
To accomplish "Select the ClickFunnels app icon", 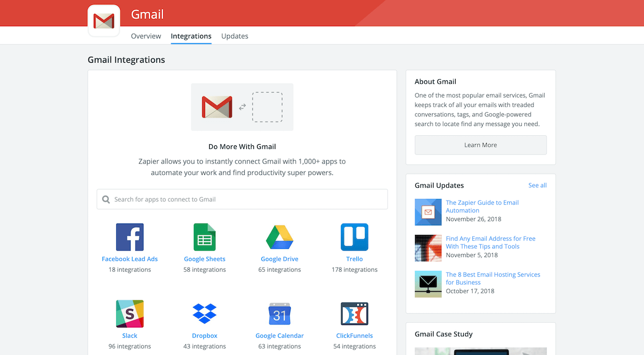I will [354, 314].
